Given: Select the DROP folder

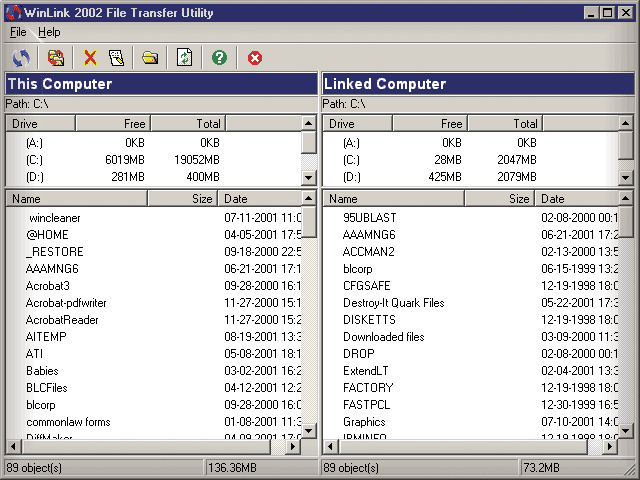Looking at the screenshot, I should point(358,353).
